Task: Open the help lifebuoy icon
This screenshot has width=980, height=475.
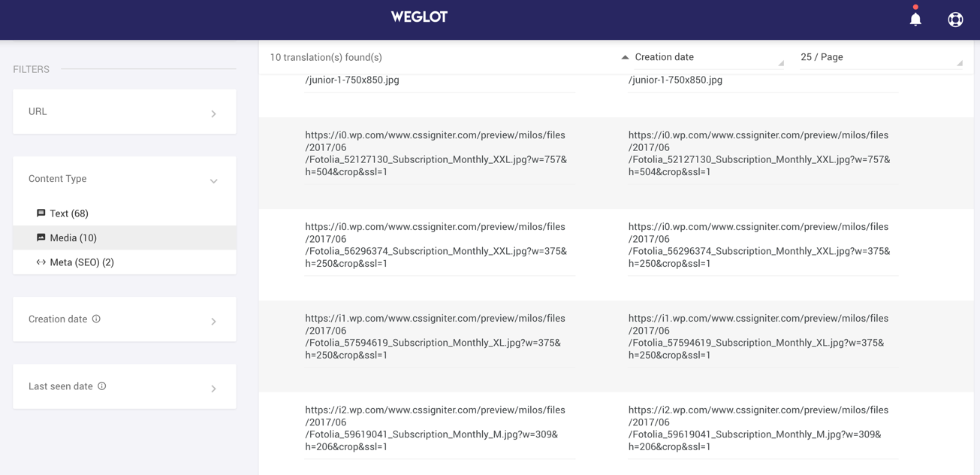Action: (955, 20)
